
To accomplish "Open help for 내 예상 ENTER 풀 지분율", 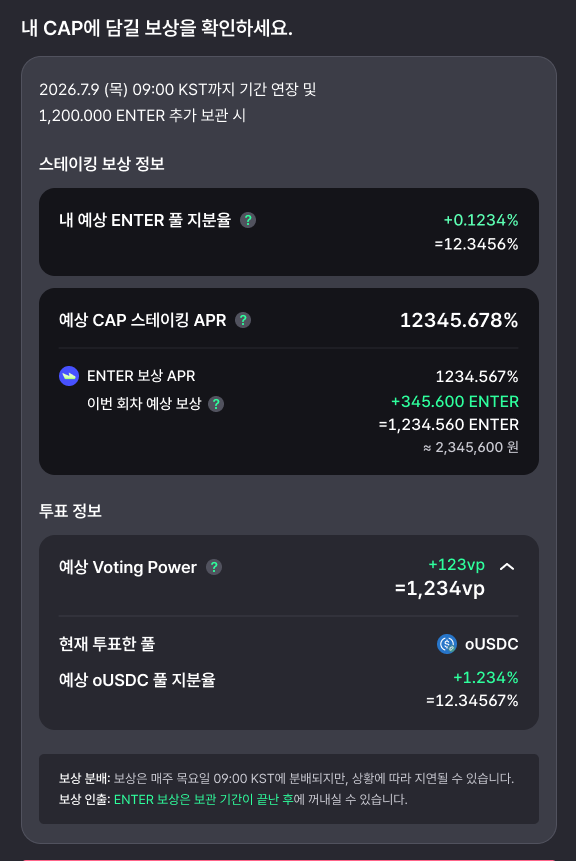I will pos(248,220).
